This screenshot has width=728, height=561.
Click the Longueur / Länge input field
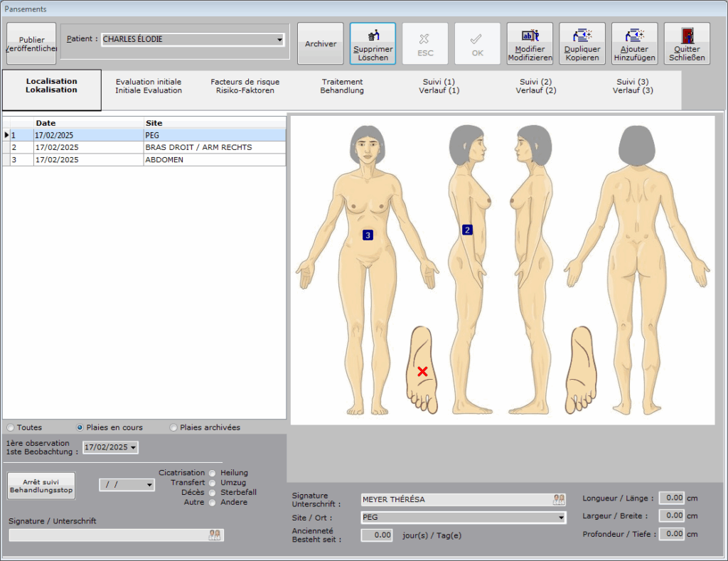point(671,498)
